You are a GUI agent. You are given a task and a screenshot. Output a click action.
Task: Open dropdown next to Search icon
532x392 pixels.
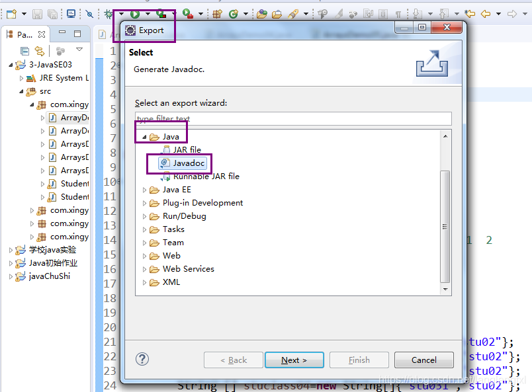(x=306, y=14)
